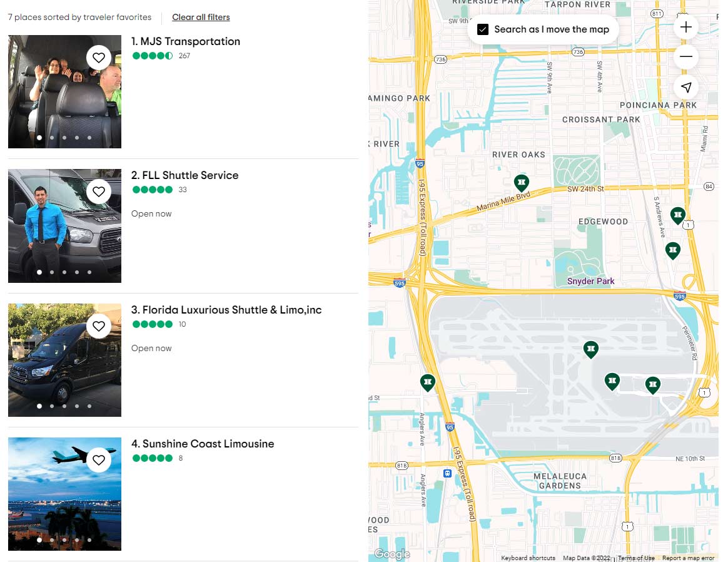
Task: Open map Keyboard shortcuts
Action: point(528,558)
